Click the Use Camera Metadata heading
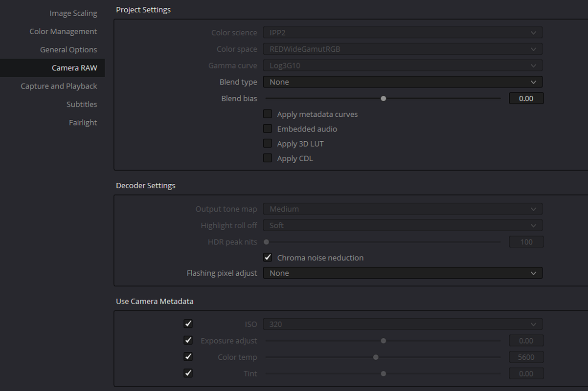 click(x=155, y=302)
